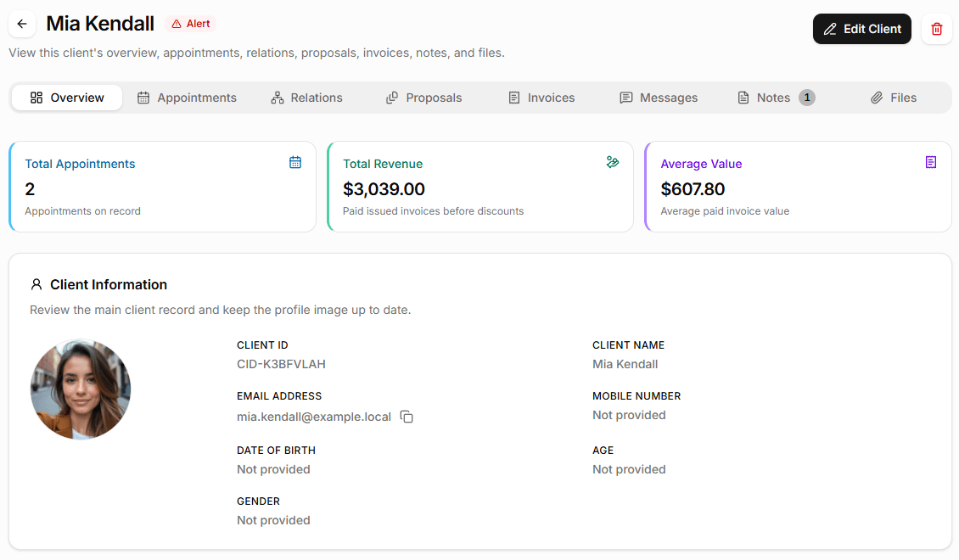This screenshot has width=959, height=560.
Task: Switch to the Proposals tab
Action: (x=423, y=98)
